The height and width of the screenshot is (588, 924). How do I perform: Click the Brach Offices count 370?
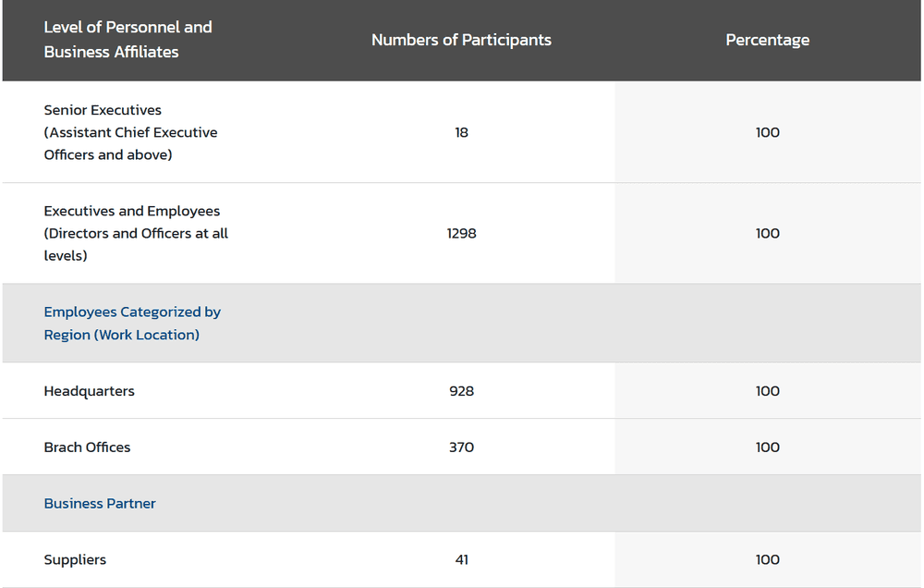click(461, 447)
